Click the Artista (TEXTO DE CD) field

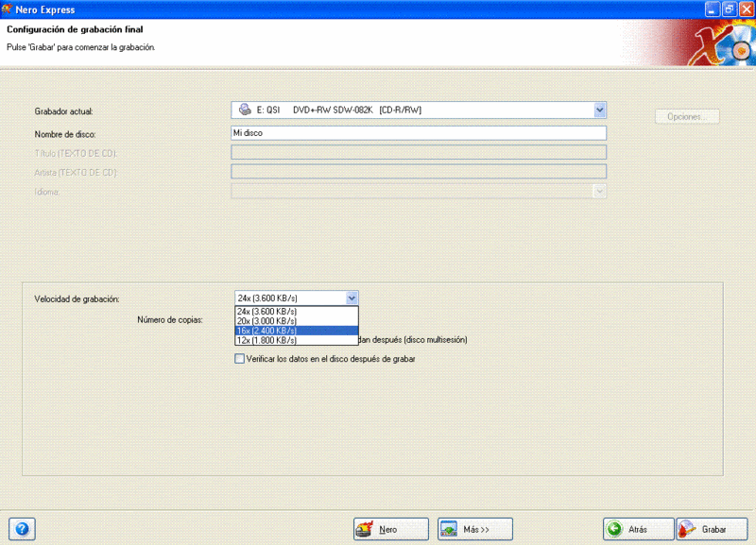pos(419,172)
